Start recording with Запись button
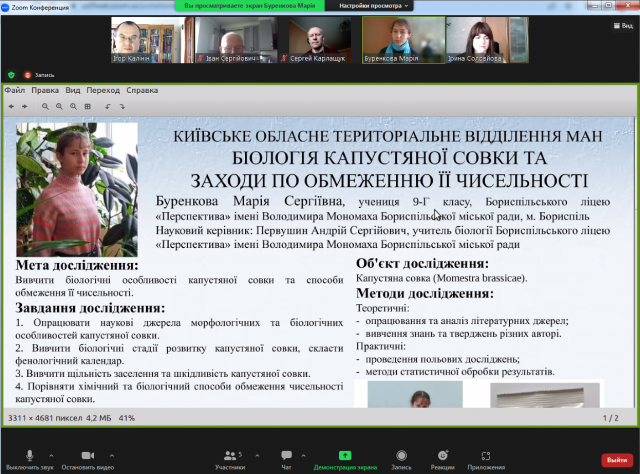The image size is (640, 474). [402, 459]
